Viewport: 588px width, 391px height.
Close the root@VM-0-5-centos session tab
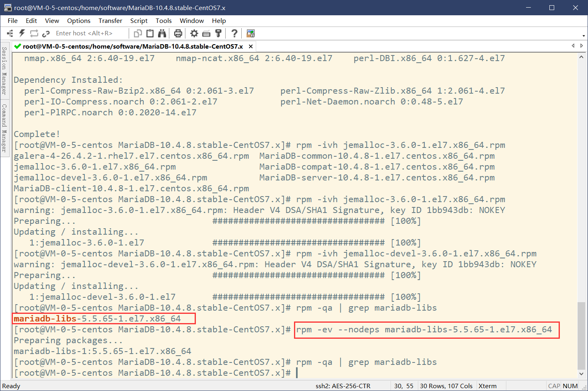(x=251, y=46)
